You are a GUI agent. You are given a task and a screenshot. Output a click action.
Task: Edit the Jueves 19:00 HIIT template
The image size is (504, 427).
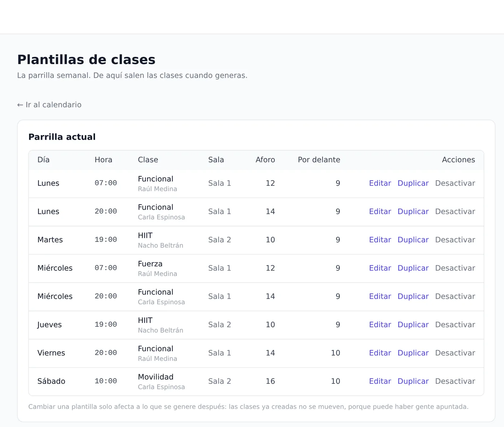click(380, 325)
